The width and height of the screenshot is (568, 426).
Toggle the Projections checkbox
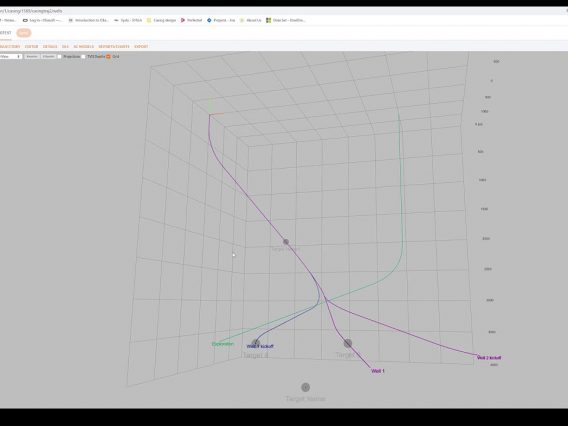[59, 57]
